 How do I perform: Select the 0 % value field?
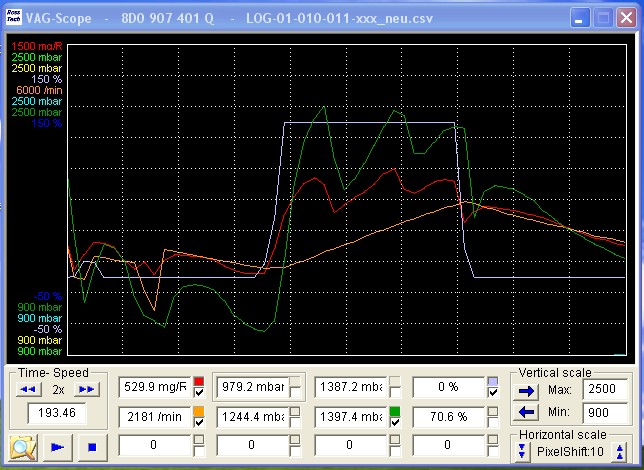point(448,387)
